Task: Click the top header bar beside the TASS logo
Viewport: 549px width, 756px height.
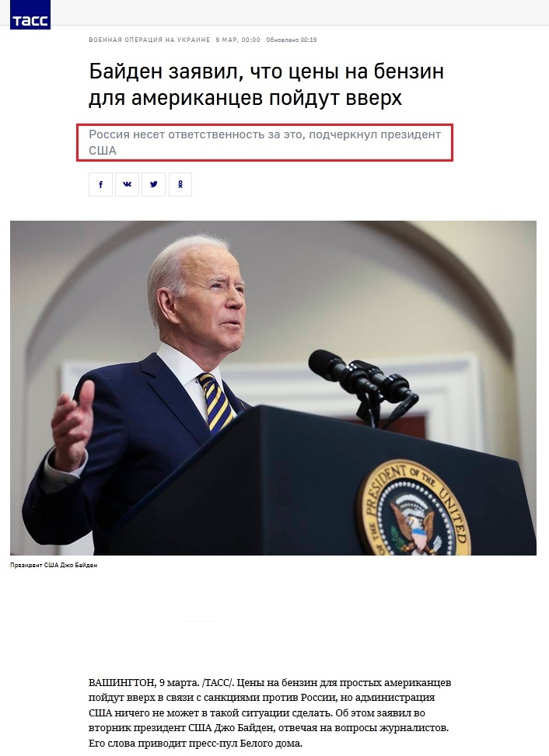Action: (x=299, y=12)
